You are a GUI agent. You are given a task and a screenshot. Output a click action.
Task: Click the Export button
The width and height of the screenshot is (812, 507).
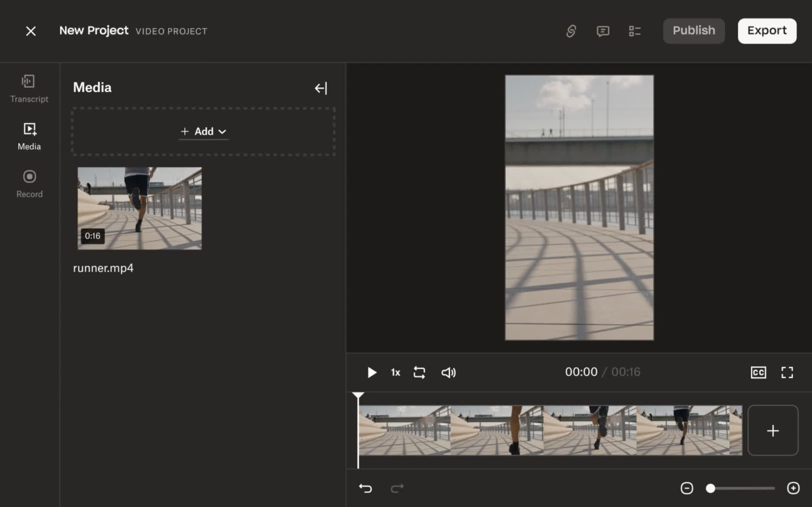tap(767, 31)
